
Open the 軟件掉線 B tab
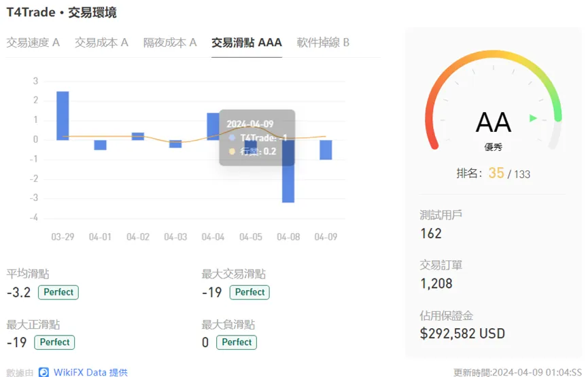[x=323, y=43]
